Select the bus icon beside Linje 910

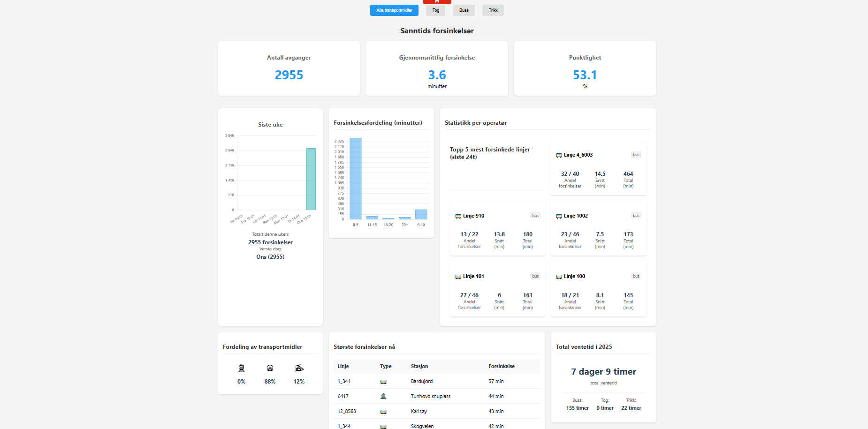click(458, 216)
